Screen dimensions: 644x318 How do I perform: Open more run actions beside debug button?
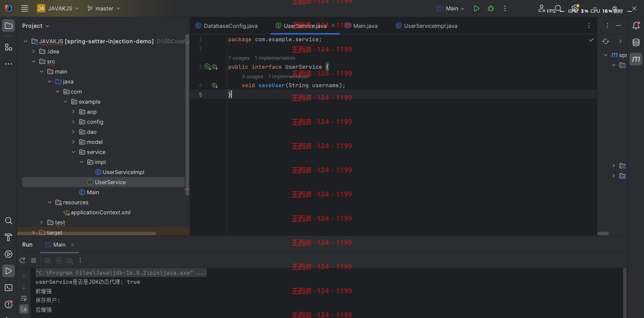coord(505,8)
